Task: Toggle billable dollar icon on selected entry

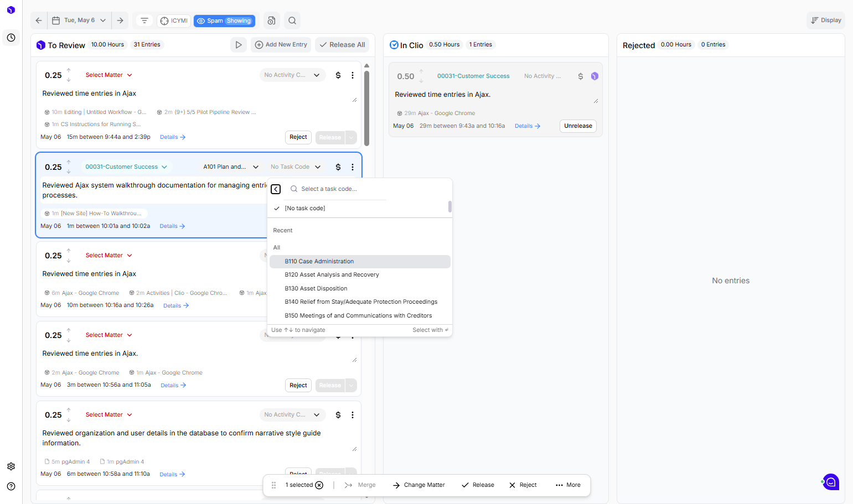Action: click(338, 167)
